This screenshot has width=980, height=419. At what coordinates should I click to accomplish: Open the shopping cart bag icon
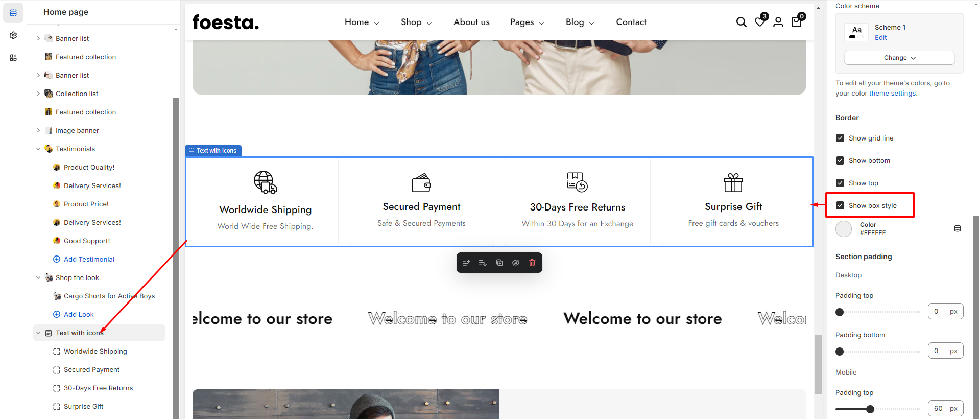796,22
